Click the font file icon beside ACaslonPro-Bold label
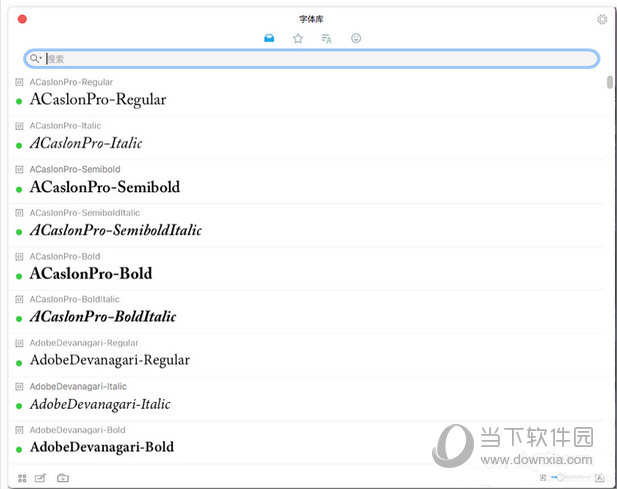 [x=19, y=256]
